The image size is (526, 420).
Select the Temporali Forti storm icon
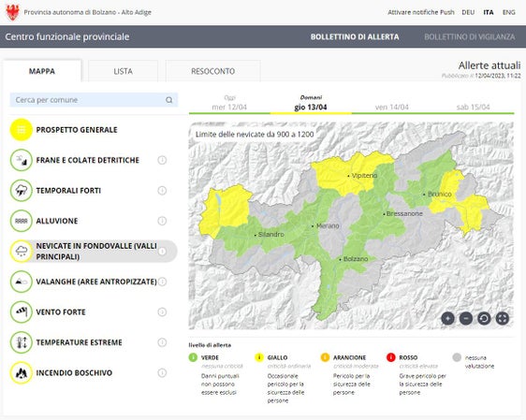[22, 191]
